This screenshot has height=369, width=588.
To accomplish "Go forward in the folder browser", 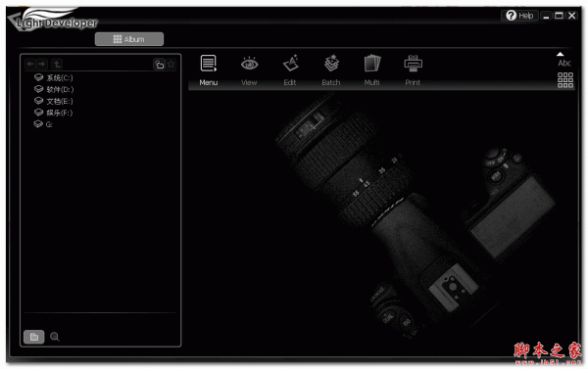I will click(41, 64).
